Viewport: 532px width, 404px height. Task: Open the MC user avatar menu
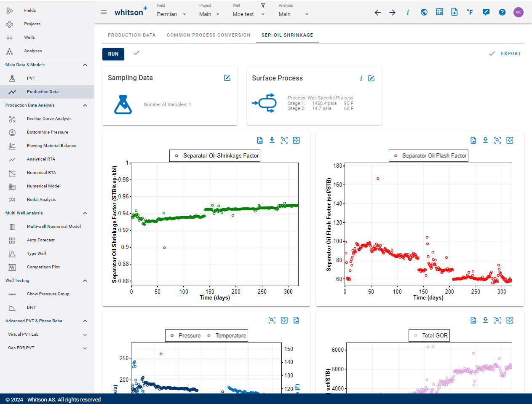(x=519, y=12)
